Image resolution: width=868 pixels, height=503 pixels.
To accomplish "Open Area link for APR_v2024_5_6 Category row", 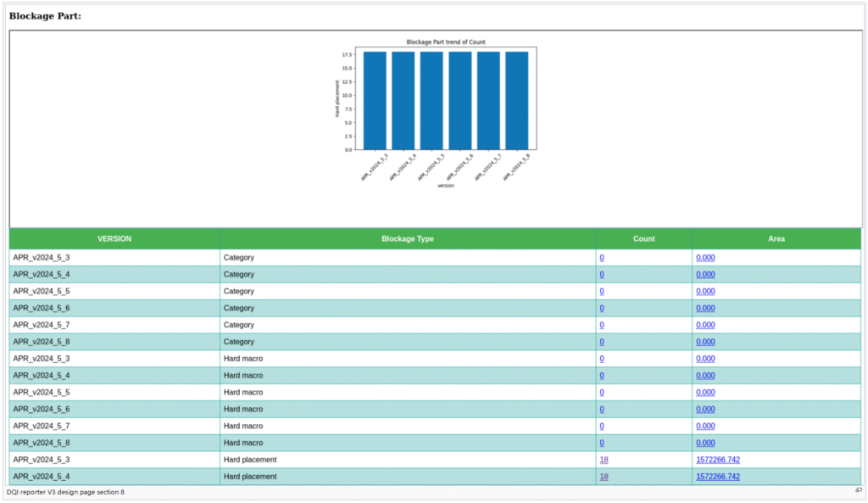I will coord(705,308).
